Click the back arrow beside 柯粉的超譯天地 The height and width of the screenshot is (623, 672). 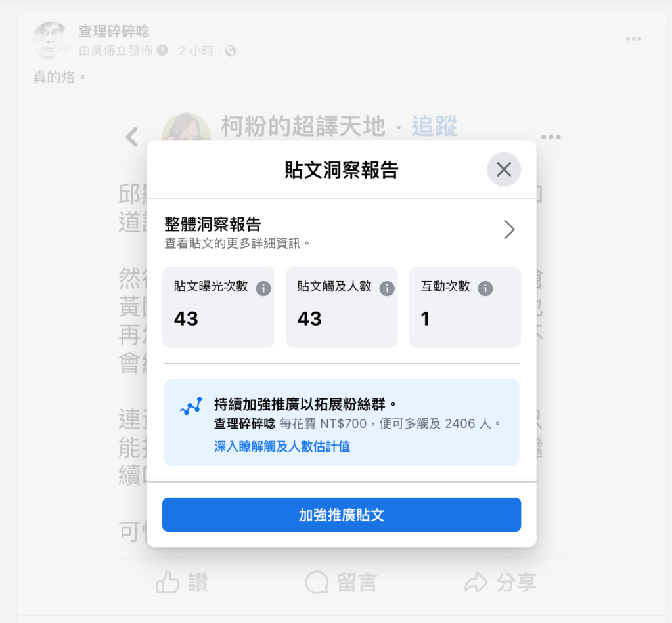(132, 137)
